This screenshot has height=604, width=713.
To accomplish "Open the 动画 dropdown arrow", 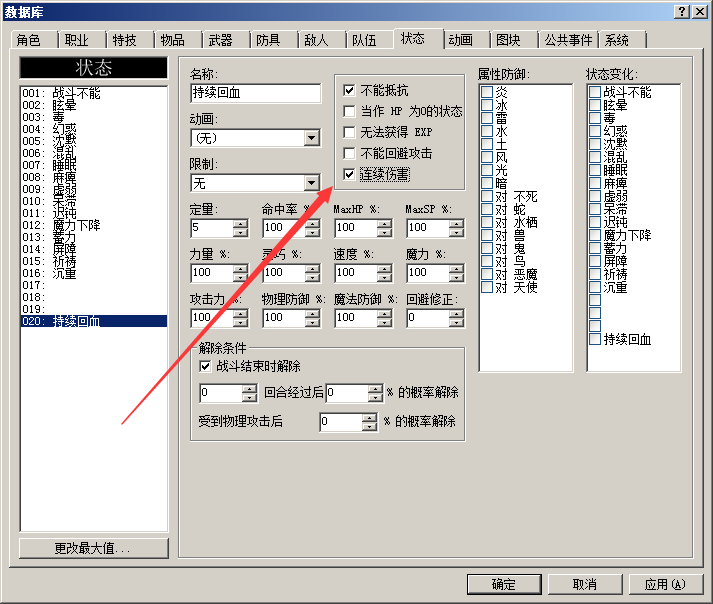I will pos(312,138).
